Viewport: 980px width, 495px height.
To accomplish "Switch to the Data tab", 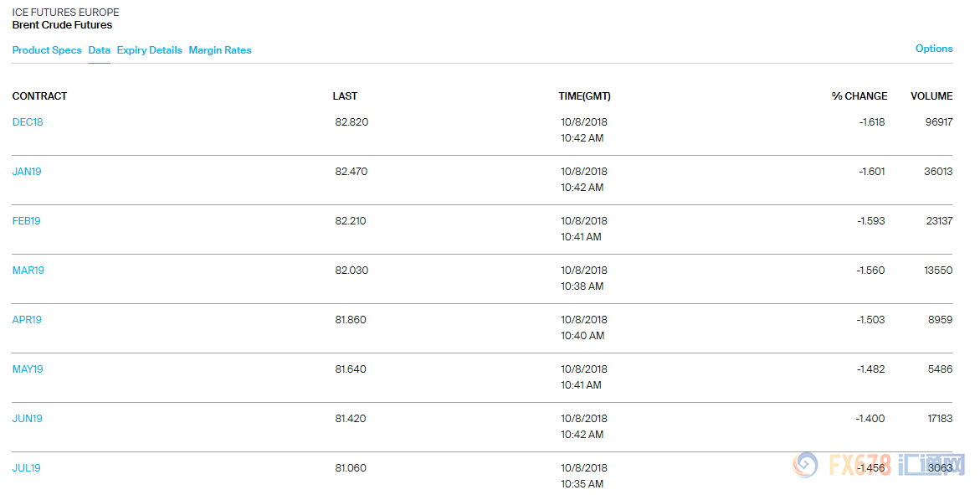I will (99, 50).
